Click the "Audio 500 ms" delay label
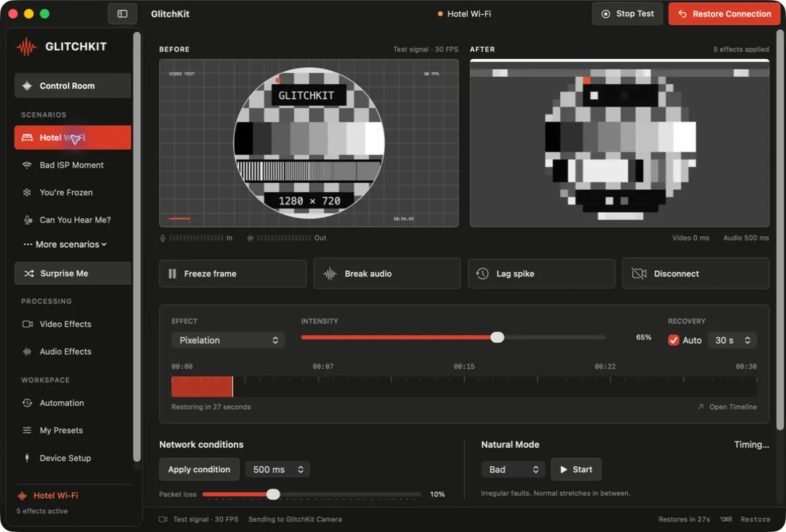This screenshot has height=532, width=786. pos(746,238)
